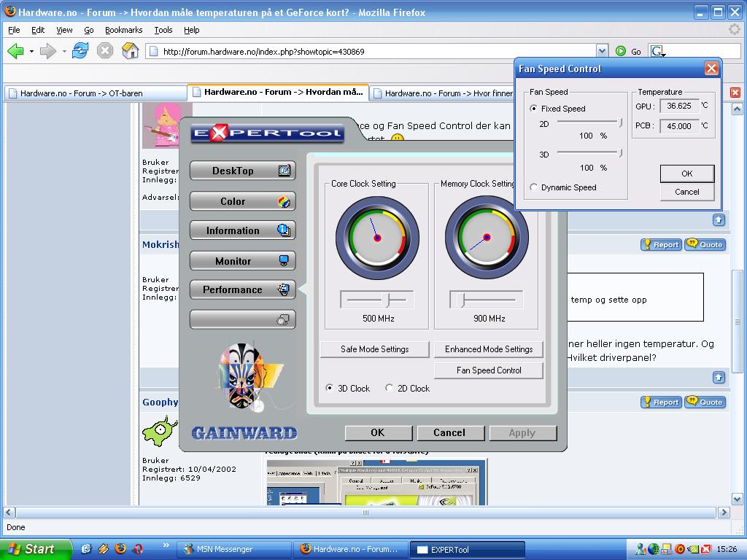Select the Dynamic Speed radio button
The width and height of the screenshot is (747, 560).
point(533,187)
